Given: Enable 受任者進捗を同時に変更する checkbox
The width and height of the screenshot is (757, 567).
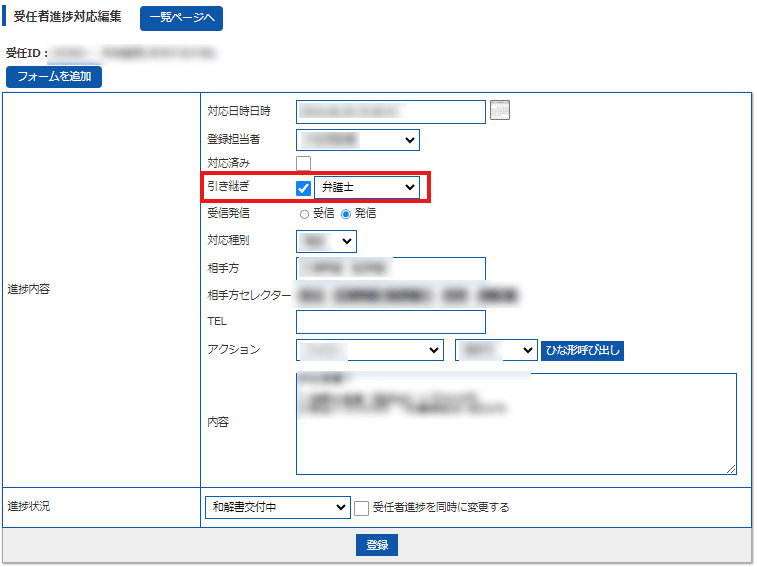Looking at the screenshot, I should (362, 508).
